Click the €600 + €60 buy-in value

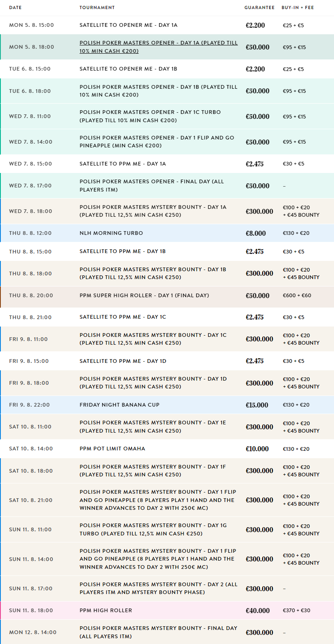294,296
